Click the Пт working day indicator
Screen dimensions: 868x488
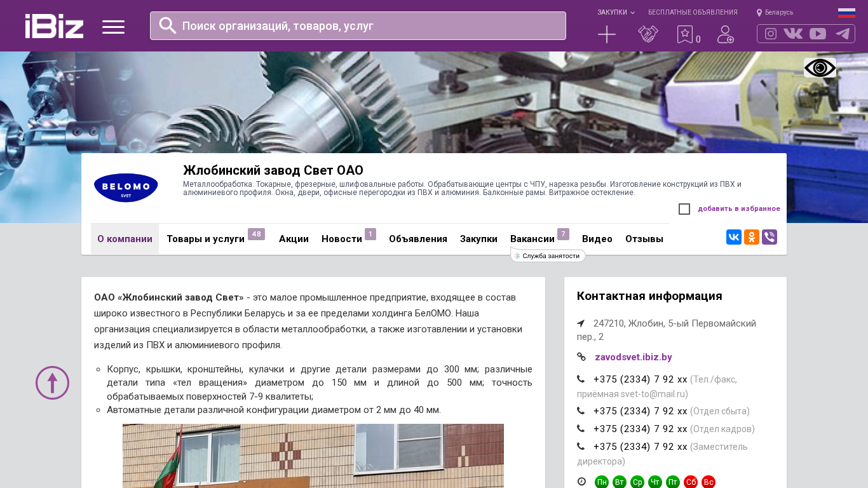(673, 482)
